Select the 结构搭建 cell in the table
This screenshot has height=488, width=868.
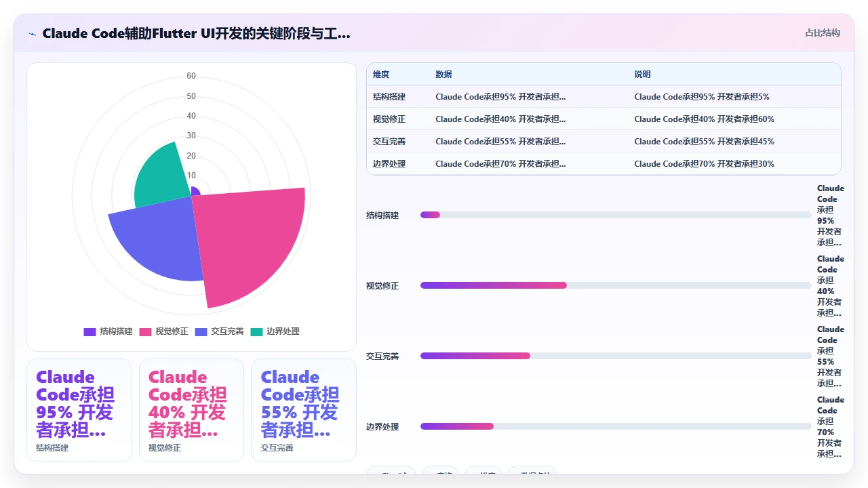(389, 97)
